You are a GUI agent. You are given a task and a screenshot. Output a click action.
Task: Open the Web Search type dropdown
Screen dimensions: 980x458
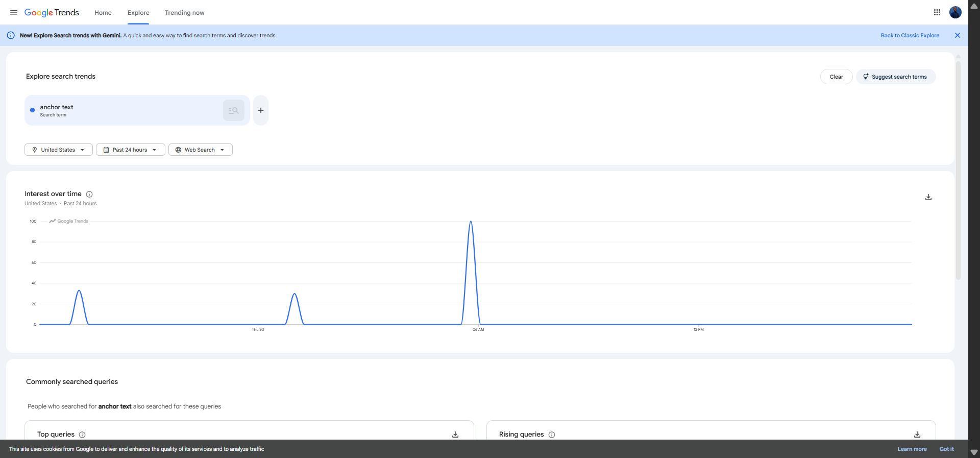tap(201, 150)
